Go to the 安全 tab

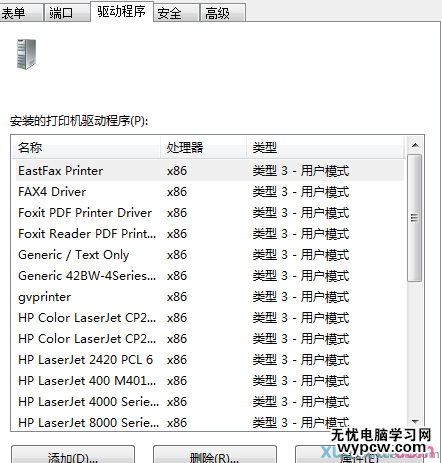176,13
